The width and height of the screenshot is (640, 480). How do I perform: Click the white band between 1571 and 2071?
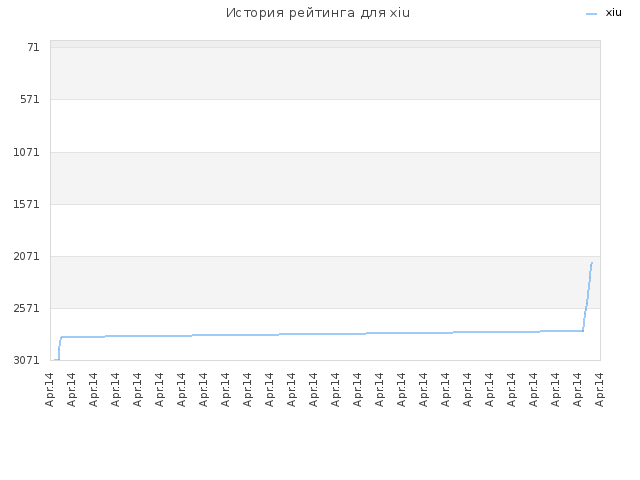(325, 231)
